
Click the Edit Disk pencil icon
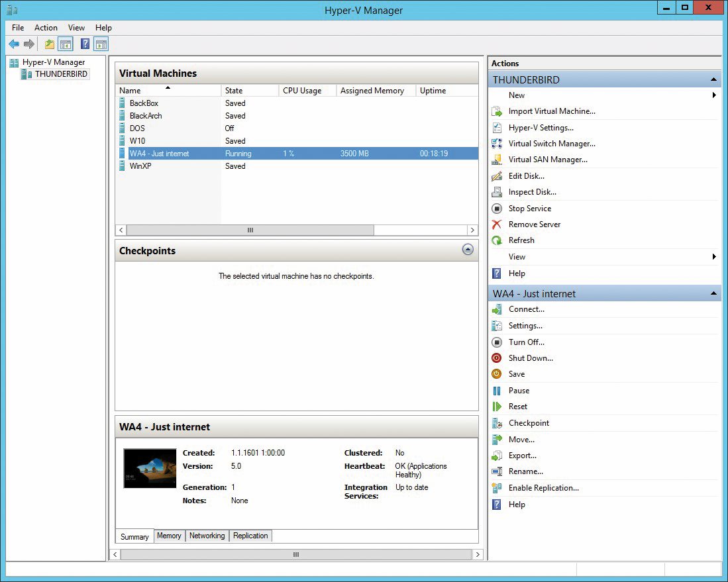point(497,176)
